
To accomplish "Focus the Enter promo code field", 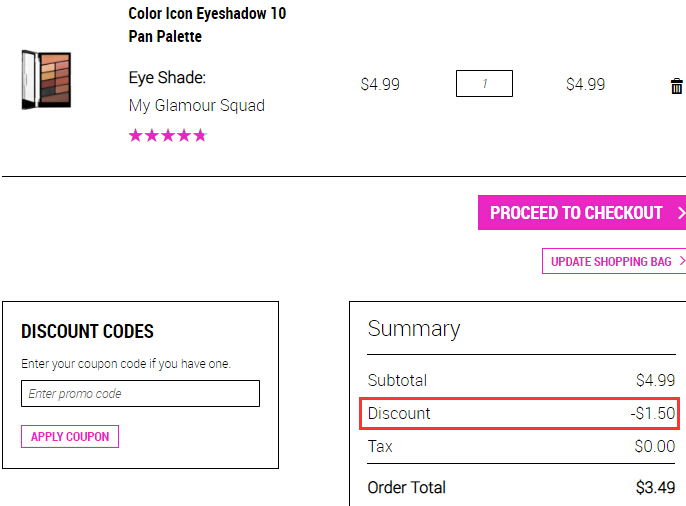I will (x=140, y=394).
